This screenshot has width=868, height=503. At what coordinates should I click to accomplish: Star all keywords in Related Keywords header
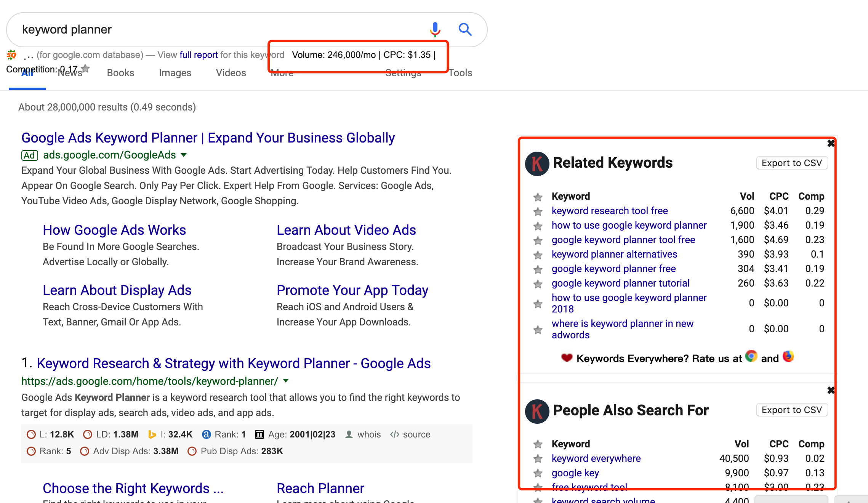coord(538,197)
